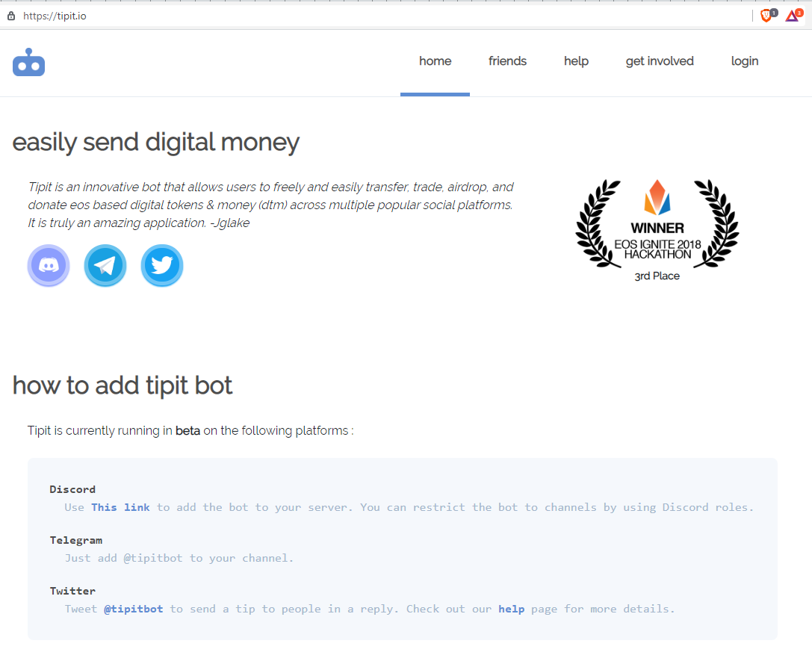Follow 'This link' to add Discord bot
The image size is (812, 667).
(121, 507)
